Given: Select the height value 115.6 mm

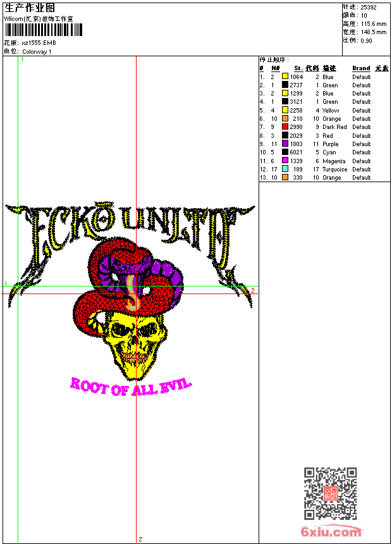Looking at the screenshot, I should tap(374, 24).
